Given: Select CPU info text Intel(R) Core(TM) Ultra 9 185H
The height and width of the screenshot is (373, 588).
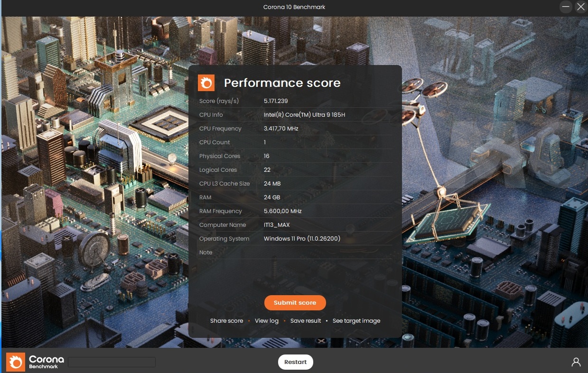Looking at the screenshot, I should [304, 115].
